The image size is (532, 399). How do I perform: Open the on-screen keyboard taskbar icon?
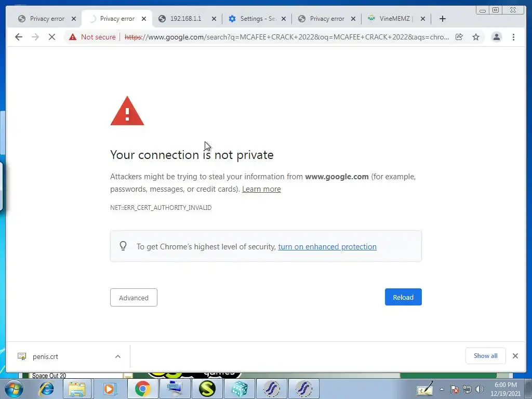click(175, 389)
